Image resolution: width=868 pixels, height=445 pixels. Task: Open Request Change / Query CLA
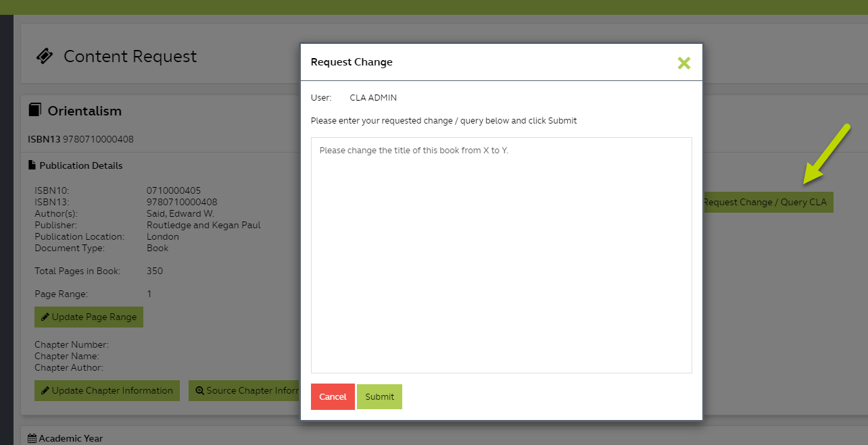(768, 202)
